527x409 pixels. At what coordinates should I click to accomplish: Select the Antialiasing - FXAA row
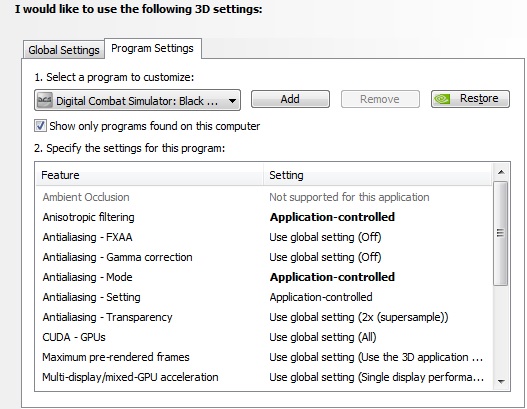click(x=264, y=237)
